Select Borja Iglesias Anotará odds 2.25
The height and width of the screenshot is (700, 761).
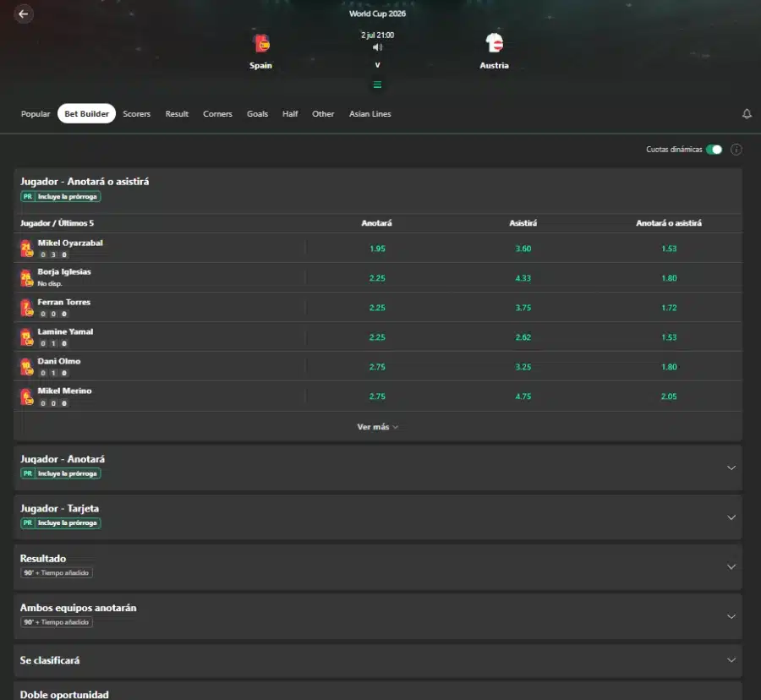tap(377, 278)
